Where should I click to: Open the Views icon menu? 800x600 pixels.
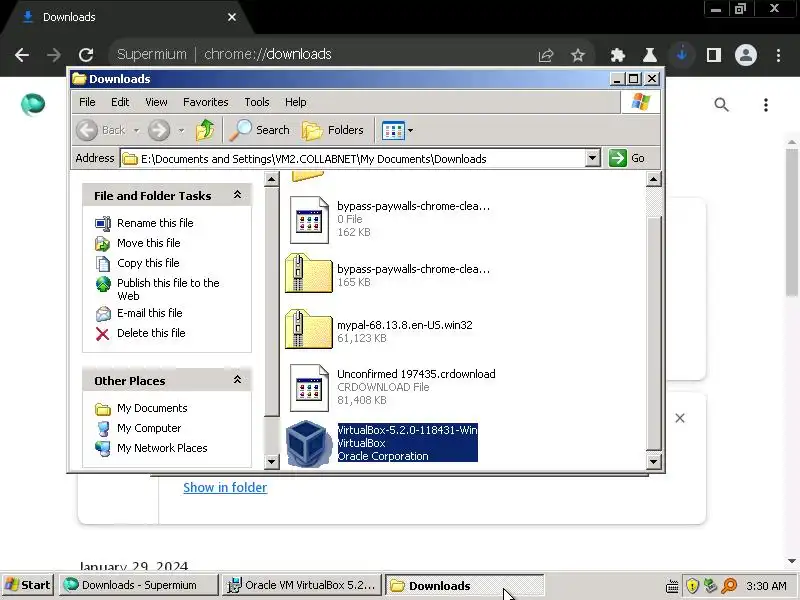coord(393,131)
